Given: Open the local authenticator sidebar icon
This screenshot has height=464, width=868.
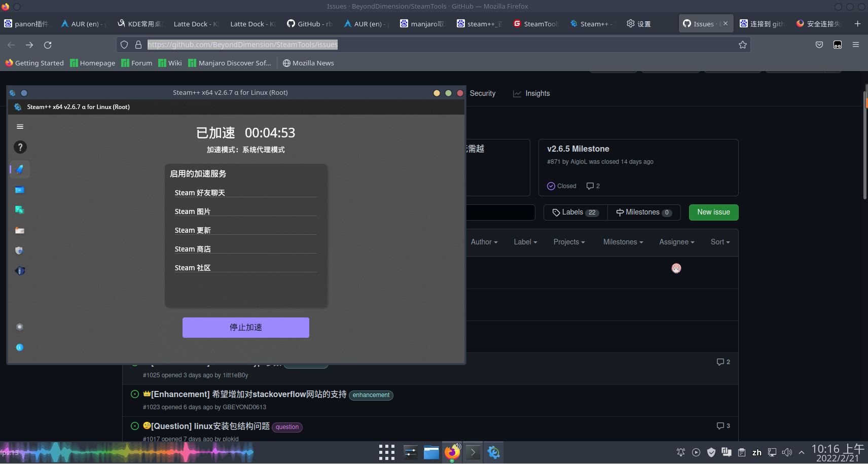Looking at the screenshot, I should (20, 230).
